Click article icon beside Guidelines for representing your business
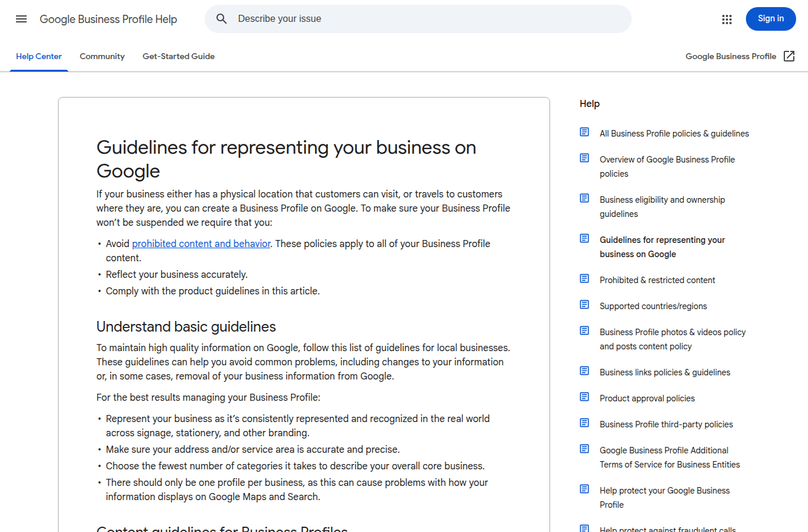 [584, 238]
